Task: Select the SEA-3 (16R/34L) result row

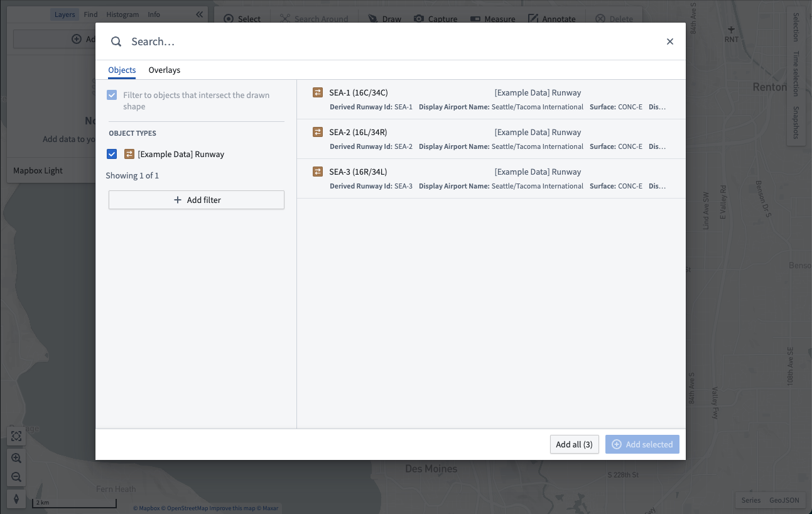Action: 491,178
